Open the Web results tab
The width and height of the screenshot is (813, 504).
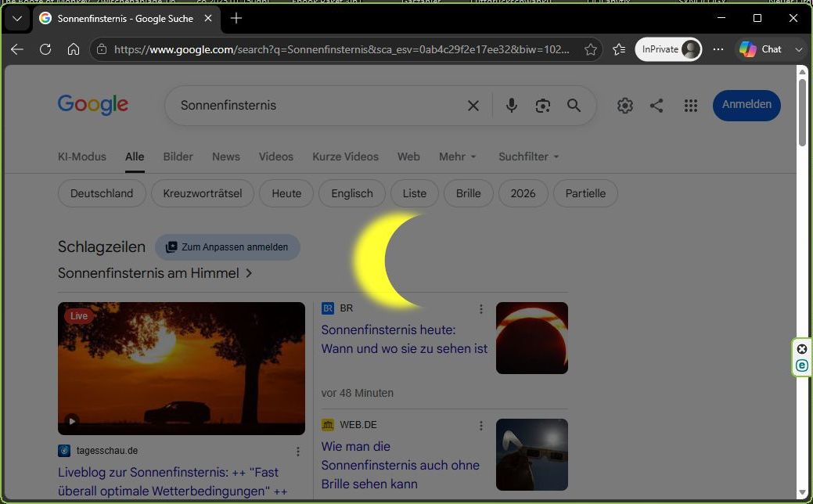tap(408, 157)
